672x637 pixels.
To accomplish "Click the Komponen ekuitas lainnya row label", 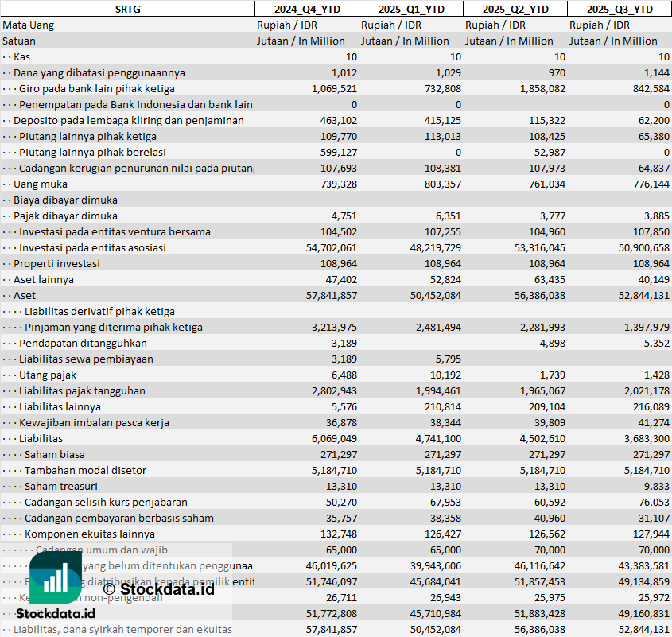I will pyautogui.click(x=90, y=534).
